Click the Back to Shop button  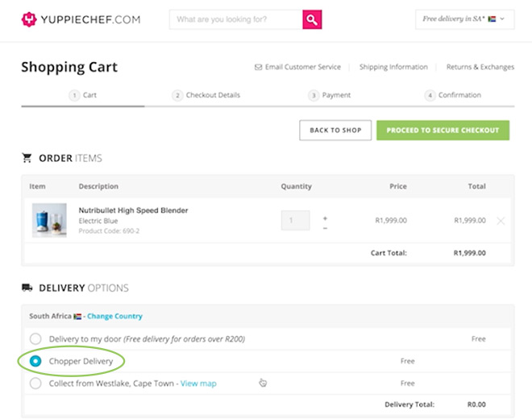point(335,131)
